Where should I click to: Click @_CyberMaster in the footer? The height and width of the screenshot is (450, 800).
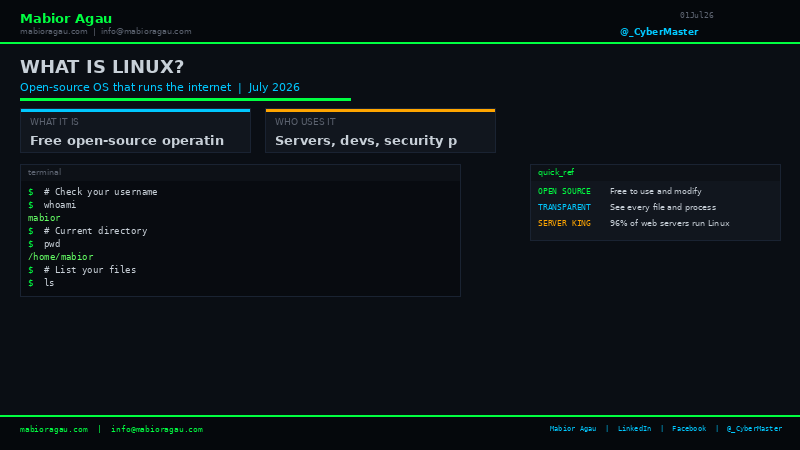pos(754,429)
